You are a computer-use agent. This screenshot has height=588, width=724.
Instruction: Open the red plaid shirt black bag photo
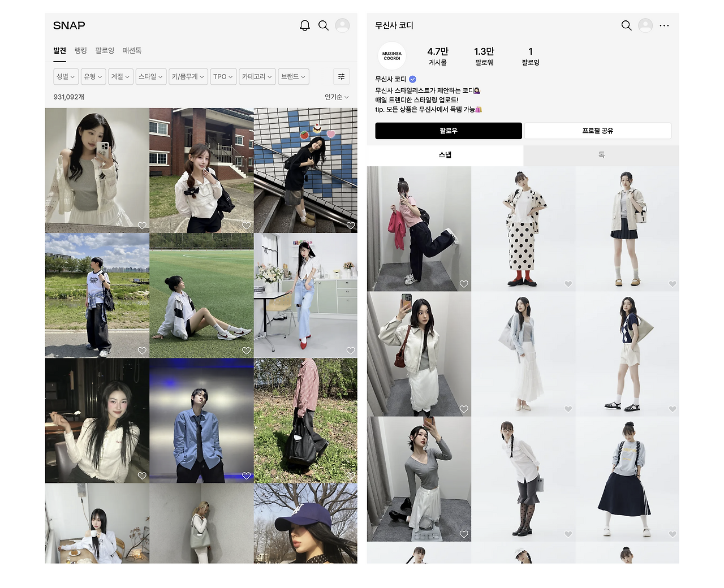click(x=305, y=421)
